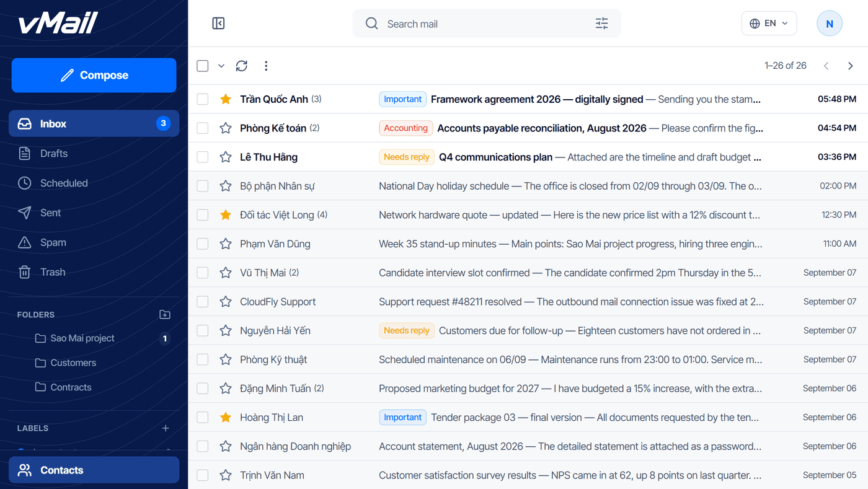The width and height of the screenshot is (868, 489).
Task: Open Scheduled mail
Action: pos(94,183)
